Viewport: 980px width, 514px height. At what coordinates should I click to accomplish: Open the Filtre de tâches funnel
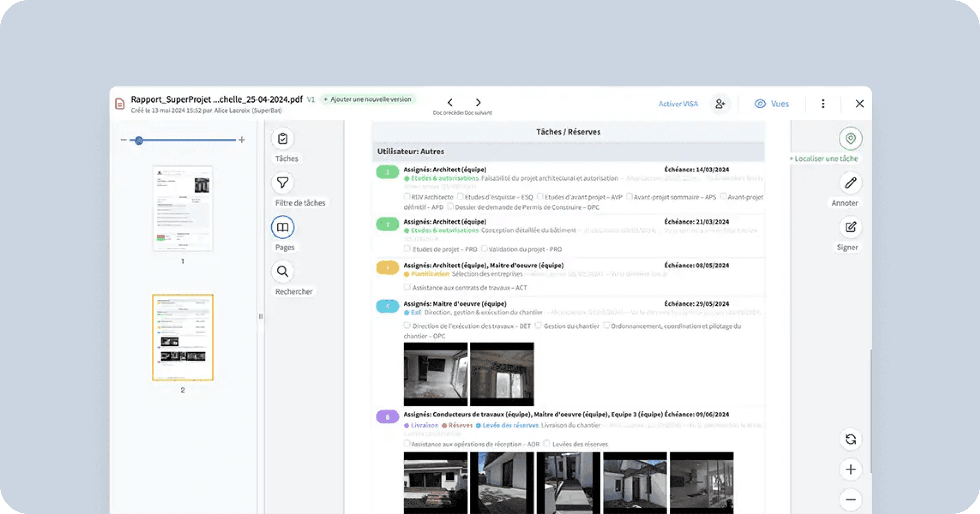coord(283,183)
